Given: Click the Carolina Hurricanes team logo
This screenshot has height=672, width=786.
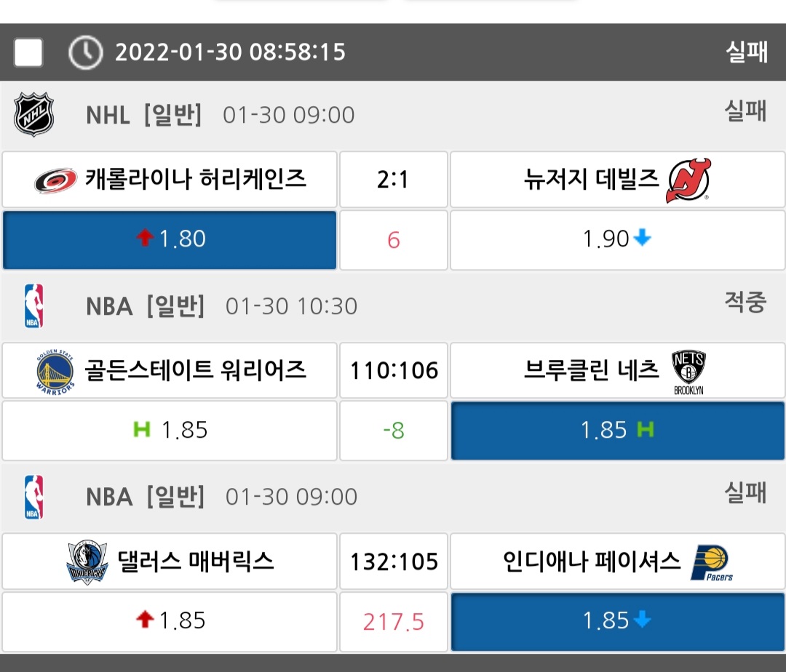Looking at the screenshot, I should [55, 180].
